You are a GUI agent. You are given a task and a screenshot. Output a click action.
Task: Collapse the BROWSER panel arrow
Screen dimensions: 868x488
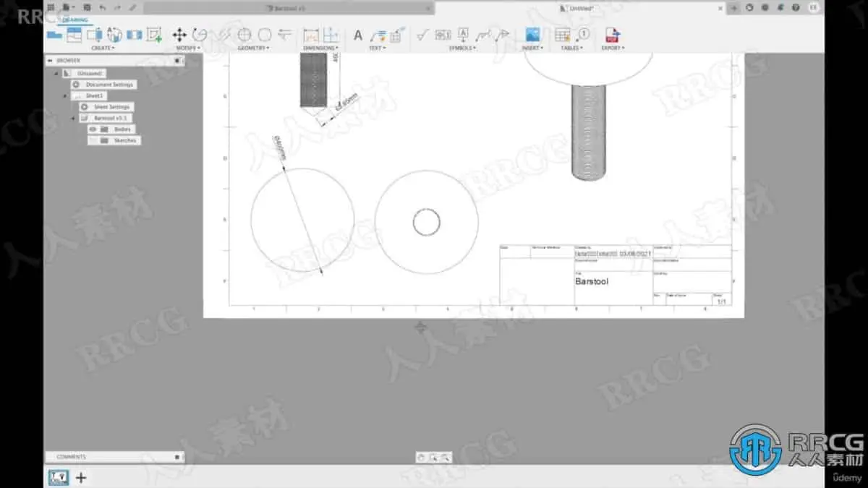pos(51,61)
